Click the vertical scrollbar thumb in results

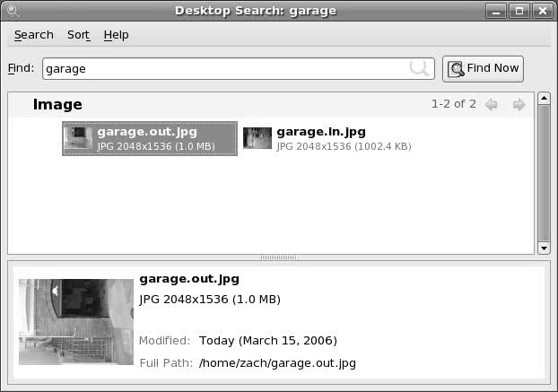pyautogui.click(x=545, y=173)
